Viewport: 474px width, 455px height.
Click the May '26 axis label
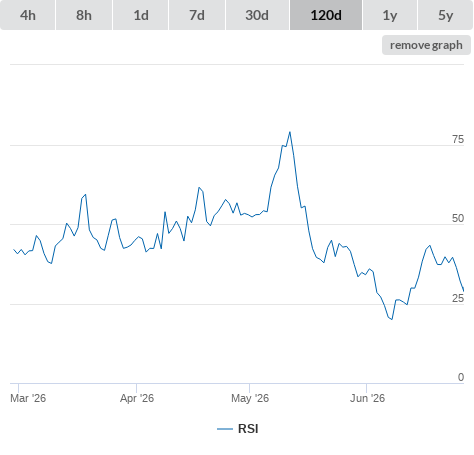click(x=250, y=398)
